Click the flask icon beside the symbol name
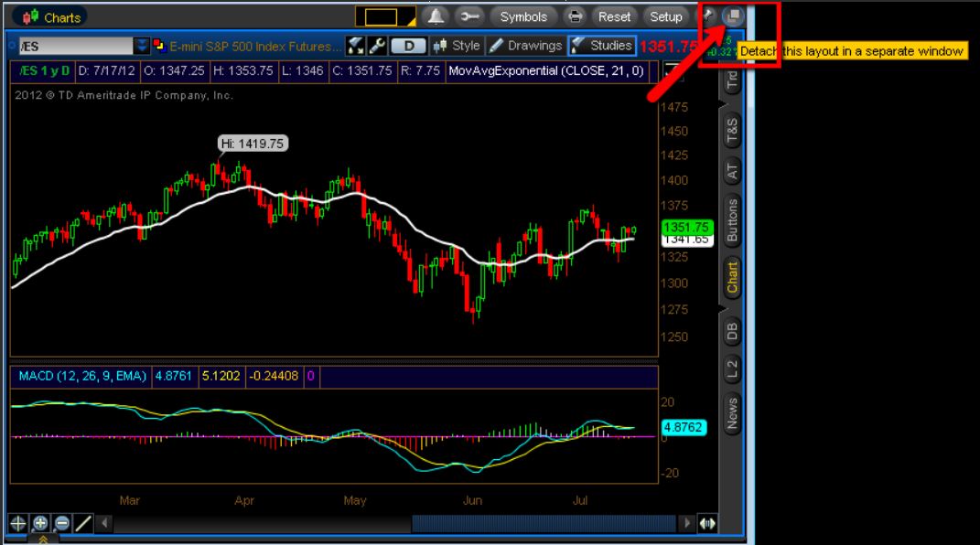The height and width of the screenshot is (545, 980). pyautogui.click(x=356, y=46)
